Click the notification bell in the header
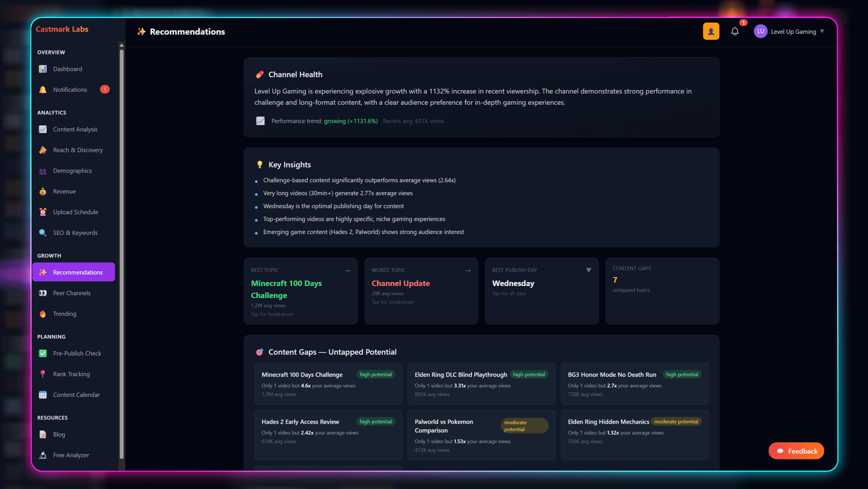The height and width of the screenshot is (489, 868). coord(735,31)
